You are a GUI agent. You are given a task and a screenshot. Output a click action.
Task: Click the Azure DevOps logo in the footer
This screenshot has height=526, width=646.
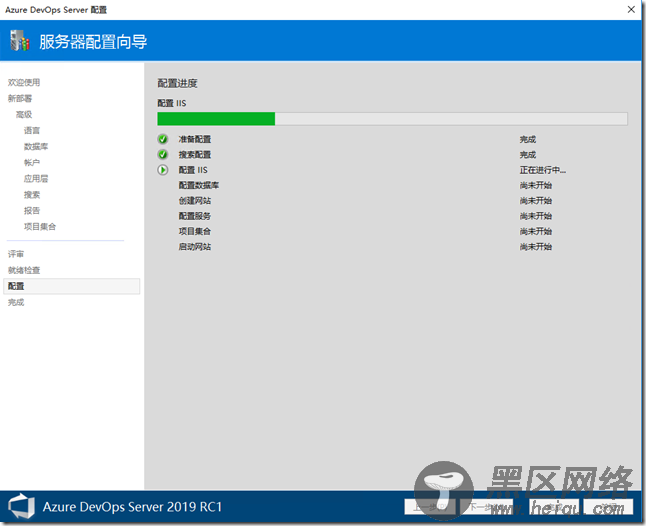point(21,506)
